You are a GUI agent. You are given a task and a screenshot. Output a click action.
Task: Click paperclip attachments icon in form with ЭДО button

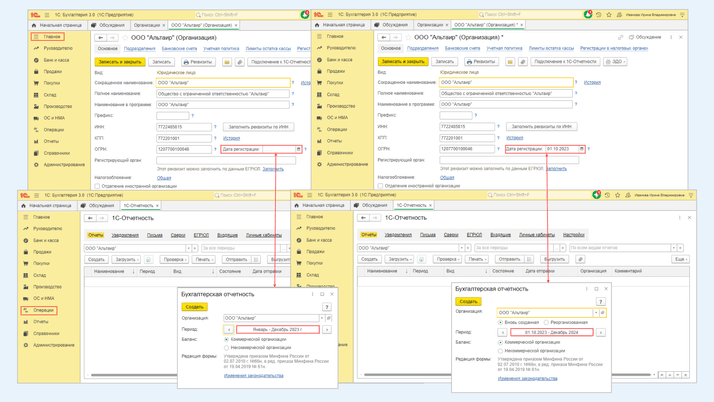tap(523, 61)
